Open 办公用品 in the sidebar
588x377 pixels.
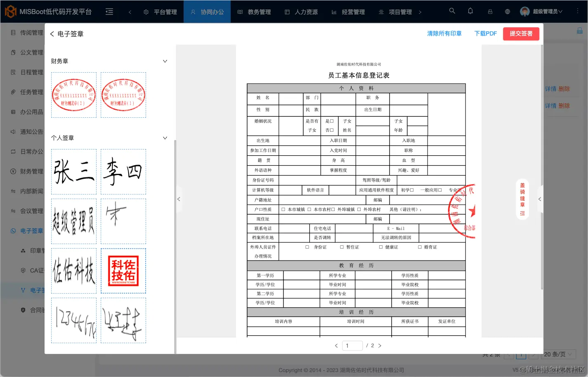coord(27,112)
